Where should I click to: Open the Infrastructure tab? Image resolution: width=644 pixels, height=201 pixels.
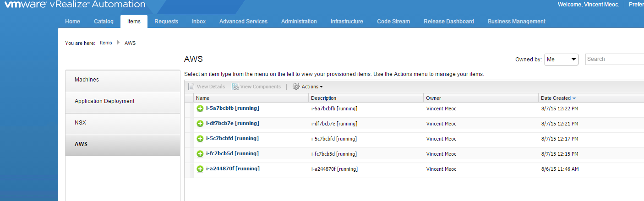[347, 22]
